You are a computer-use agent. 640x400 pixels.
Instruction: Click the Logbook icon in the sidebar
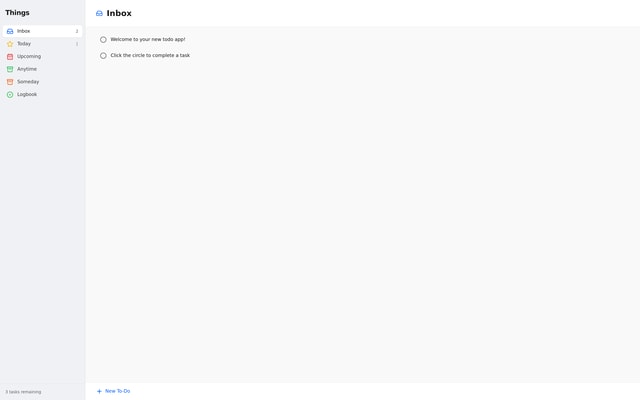pyautogui.click(x=10, y=95)
